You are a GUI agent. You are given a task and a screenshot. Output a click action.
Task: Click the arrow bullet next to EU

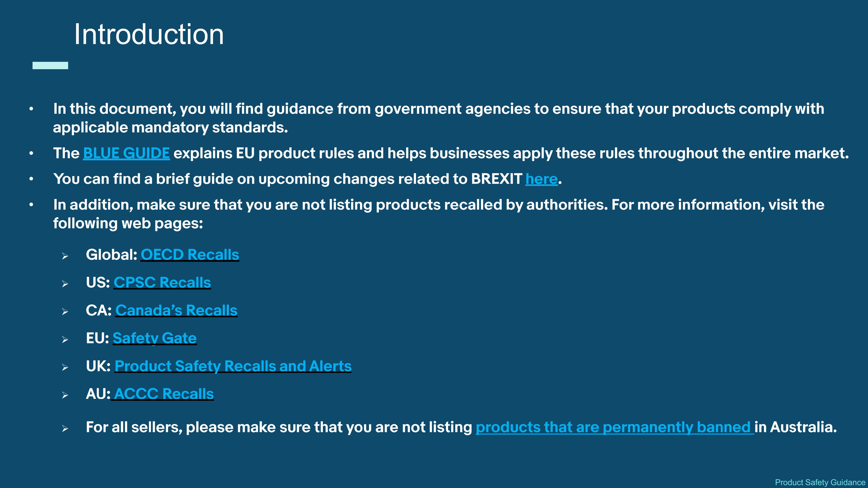[x=65, y=340]
